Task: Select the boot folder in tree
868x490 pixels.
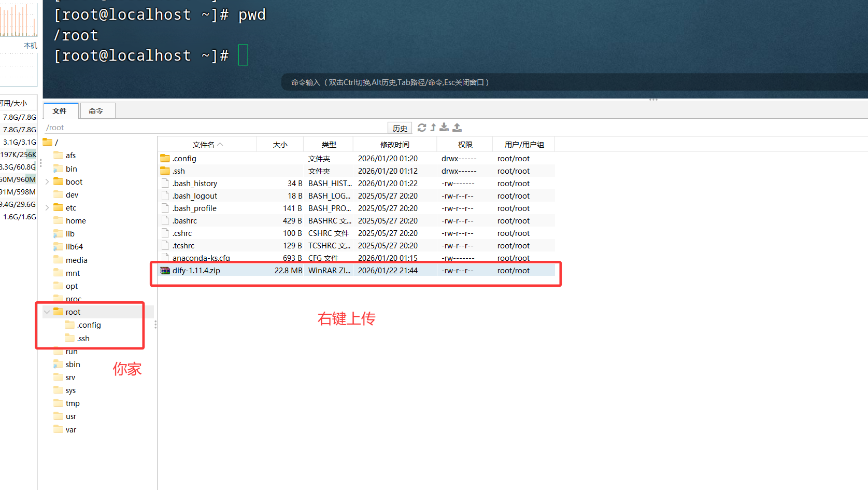Action: (x=68, y=182)
